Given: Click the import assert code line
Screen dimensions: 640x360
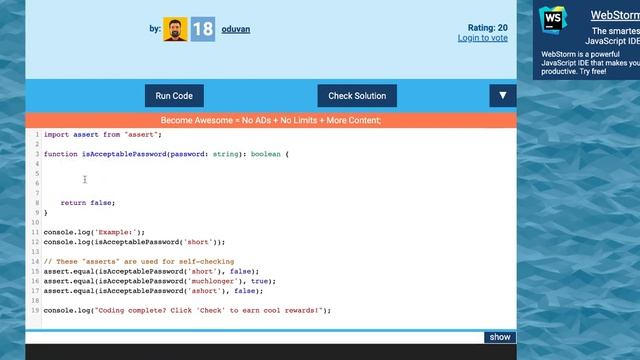Looking at the screenshot, I should pyautogui.click(x=102, y=135).
